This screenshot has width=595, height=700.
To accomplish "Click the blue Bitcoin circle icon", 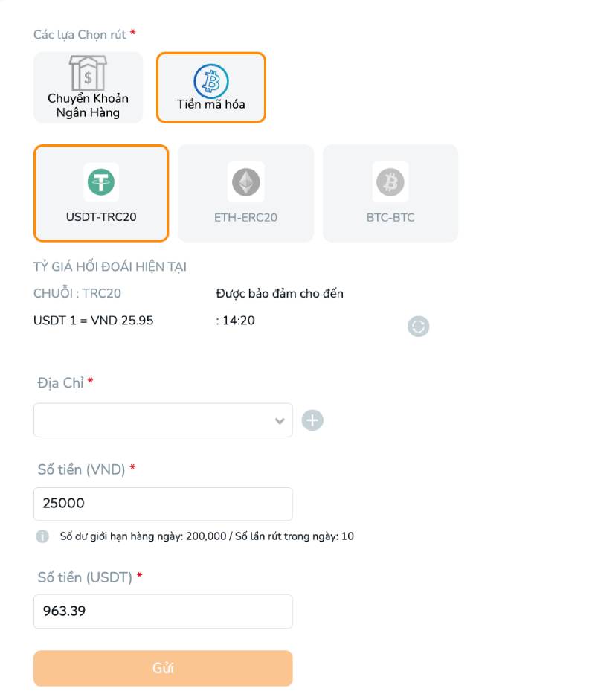I will tap(210, 80).
